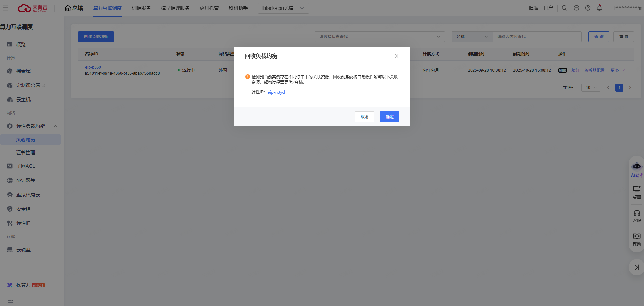Switch to 模型推理服务 tab
Image resolution: width=644 pixels, height=306 pixels.
(175, 8)
